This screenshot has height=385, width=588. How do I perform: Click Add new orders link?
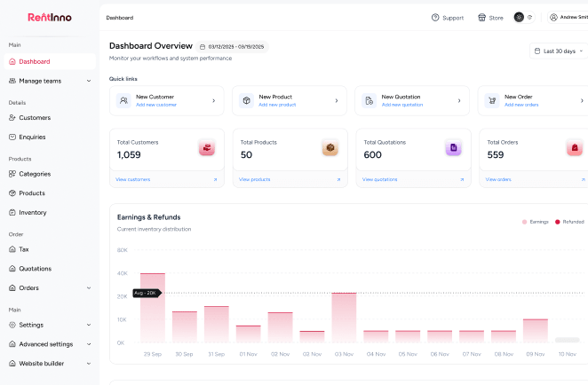tap(521, 105)
